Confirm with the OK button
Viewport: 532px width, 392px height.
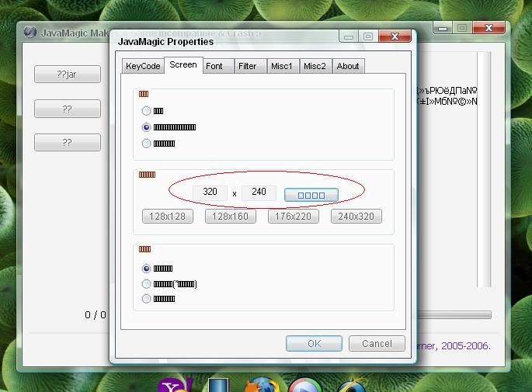(x=315, y=344)
